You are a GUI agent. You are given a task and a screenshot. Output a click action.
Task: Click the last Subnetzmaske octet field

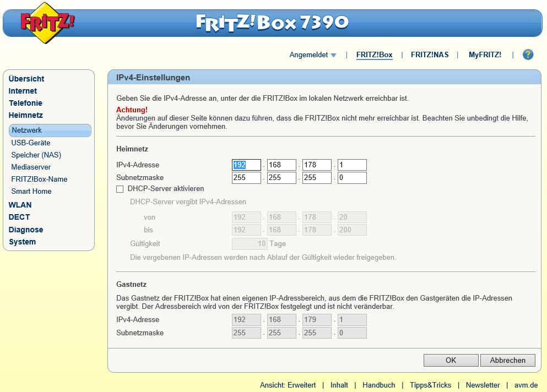pyautogui.click(x=352, y=178)
